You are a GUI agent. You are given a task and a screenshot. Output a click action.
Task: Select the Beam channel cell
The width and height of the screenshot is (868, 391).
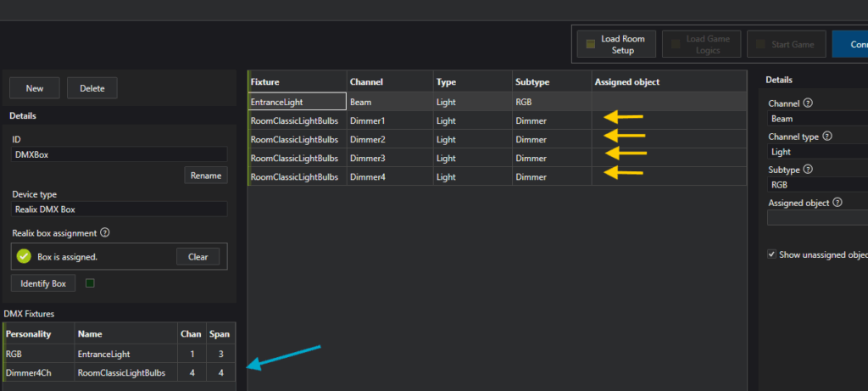point(390,102)
